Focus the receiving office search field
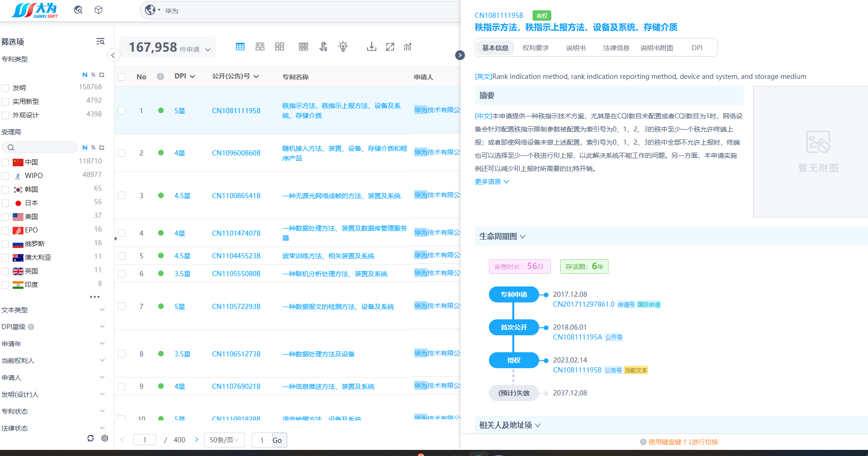 point(40,147)
